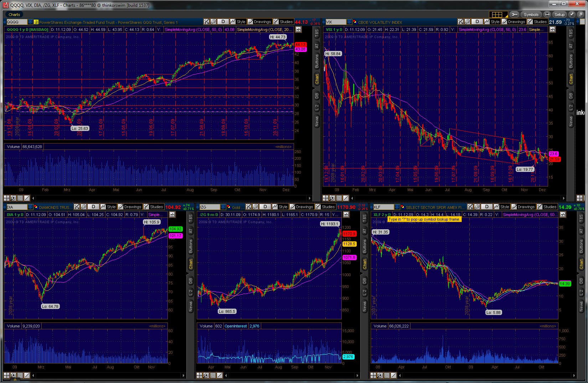Open DB side tab on QQQQ chart
The width and height of the screenshot is (588, 383).
[316, 96]
